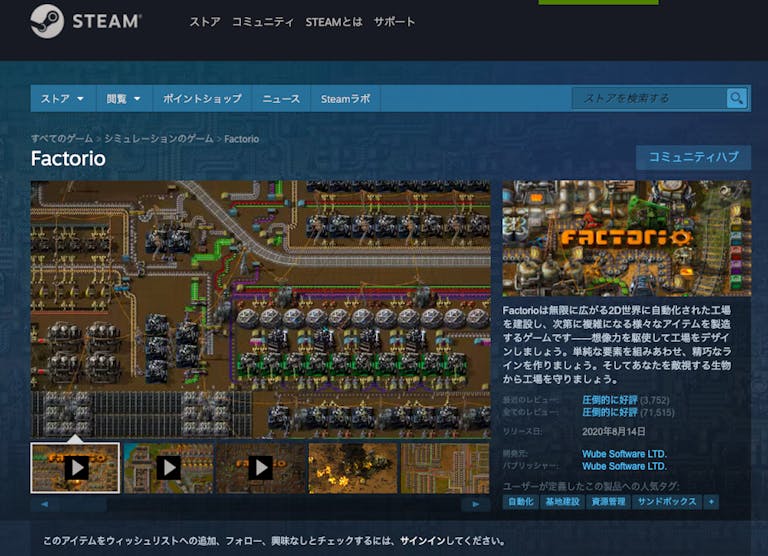Viewport: 768px width, 556px height.
Task: Click the すべてのゲーム breadcrumb link
Action: (62, 139)
